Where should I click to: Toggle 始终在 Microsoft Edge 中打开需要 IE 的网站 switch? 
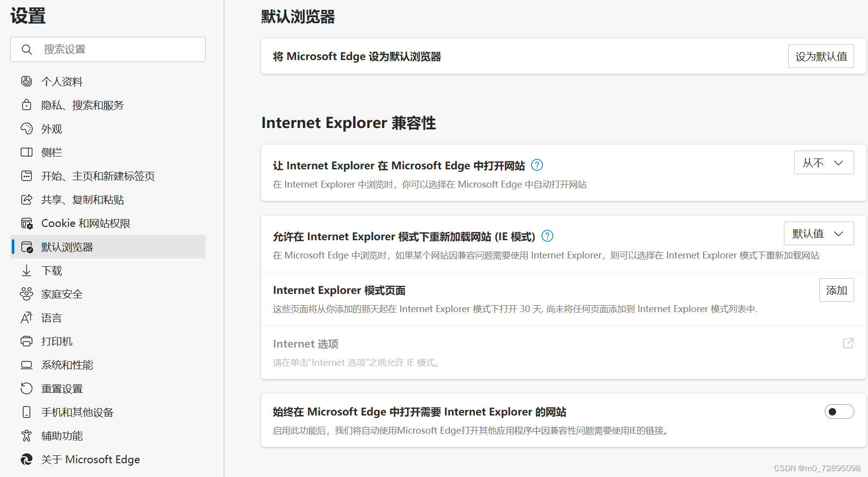[x=839, y=412]
